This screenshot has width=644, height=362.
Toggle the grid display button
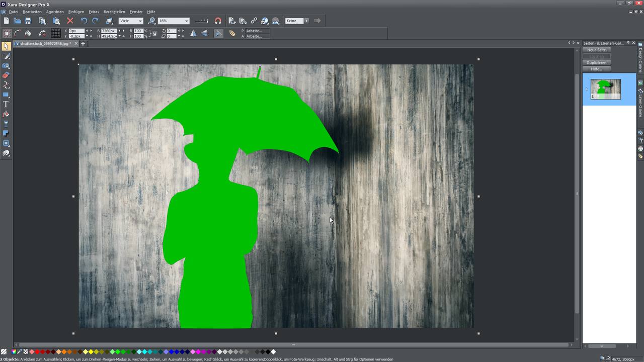coord(56,33)
